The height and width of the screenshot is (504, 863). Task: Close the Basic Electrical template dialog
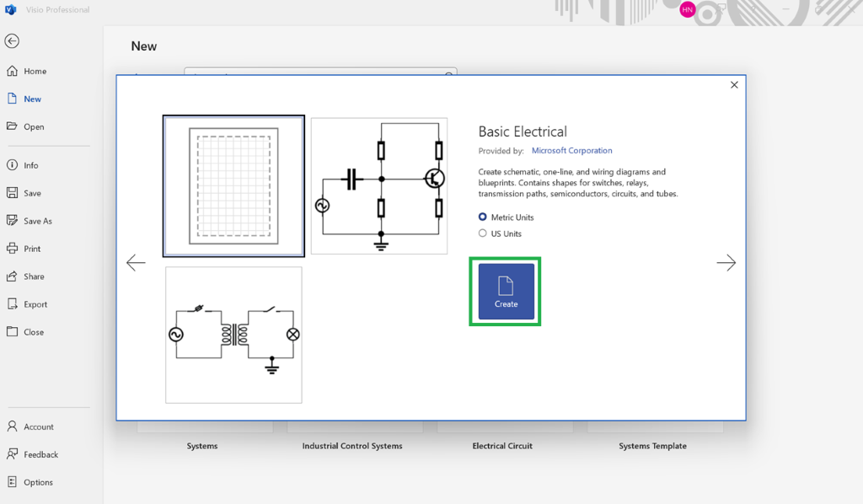pyautogui.click(x=734, y=85)
